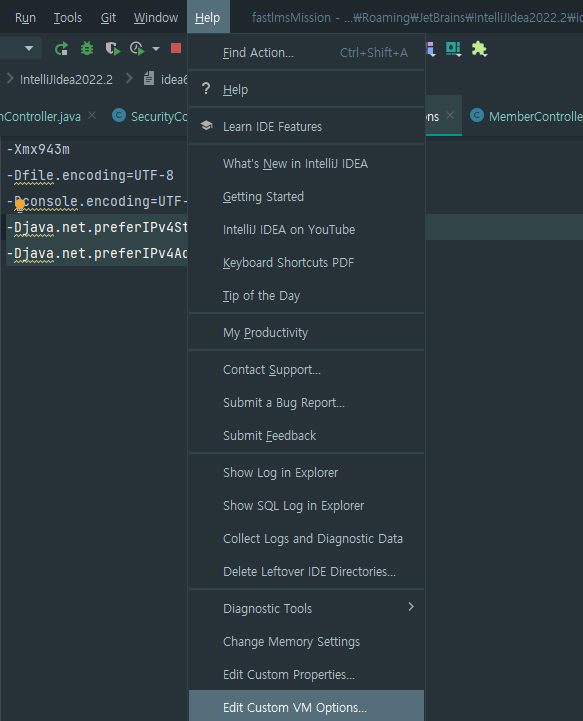This screenshot has height=721, width=583.
Task: Switch to the Controller.java tab
Action: (41, 116)
